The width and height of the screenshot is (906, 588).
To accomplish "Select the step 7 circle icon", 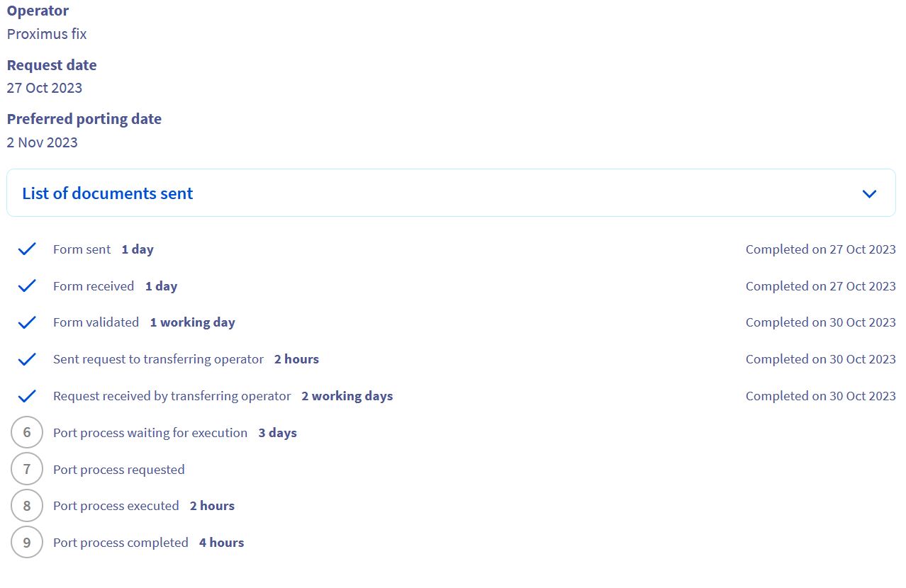I will click(x=27, y=469).
